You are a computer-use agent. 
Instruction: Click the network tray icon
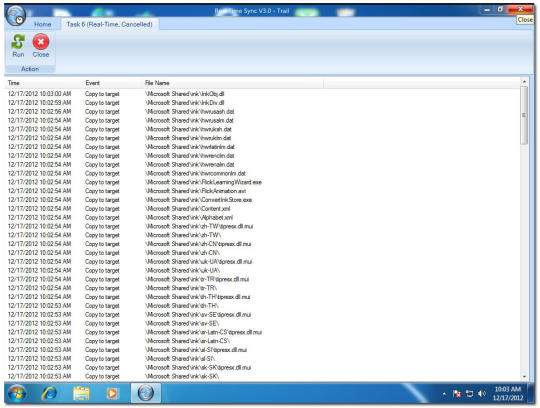[469, 394]
